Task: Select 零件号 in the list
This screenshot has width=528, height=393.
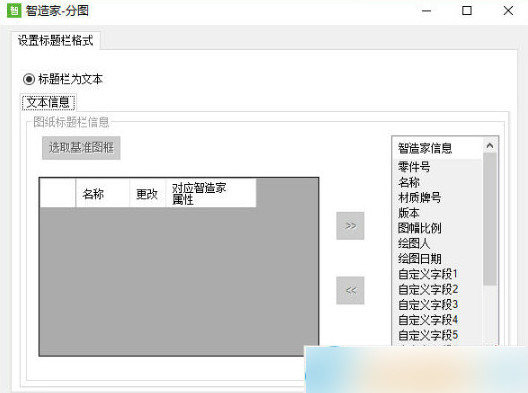Action: pos(414,167)
